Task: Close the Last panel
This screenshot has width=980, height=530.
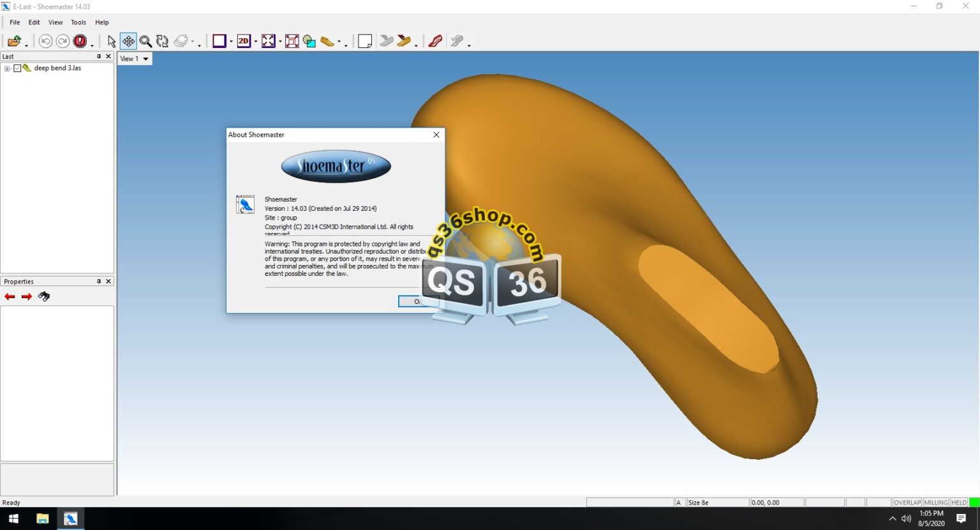Action: [108, 57]
